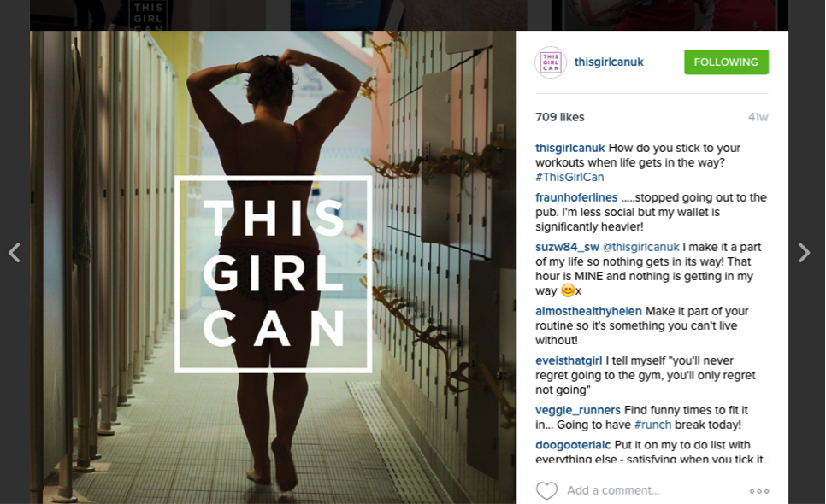826x504 pixels.
Task: Click the This Girl Can post photo
Action: tap(273, 267)
